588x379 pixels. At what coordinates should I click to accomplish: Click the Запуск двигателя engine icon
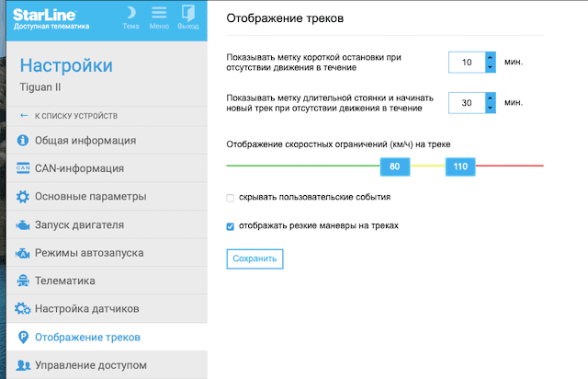pyautogui.click(x=23, y=224)
